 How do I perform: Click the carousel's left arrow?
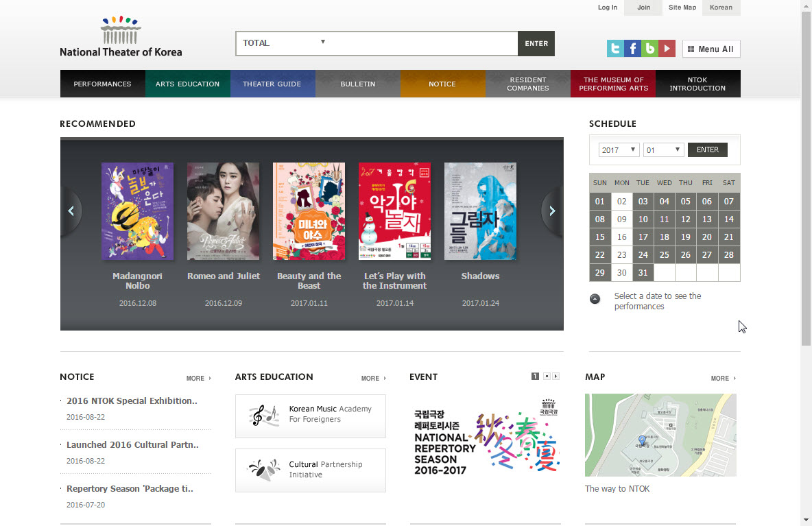tap(71, 211)
